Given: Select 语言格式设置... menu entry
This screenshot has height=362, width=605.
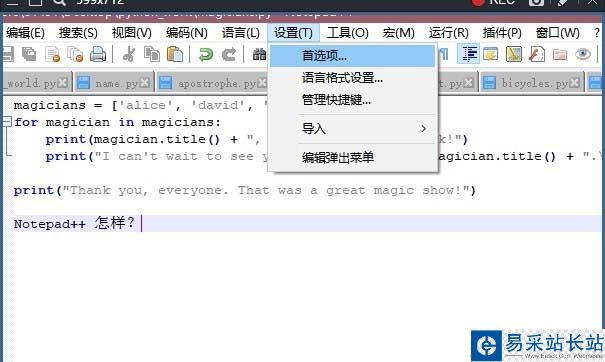Looking at the screenshot, I should 352,78.
